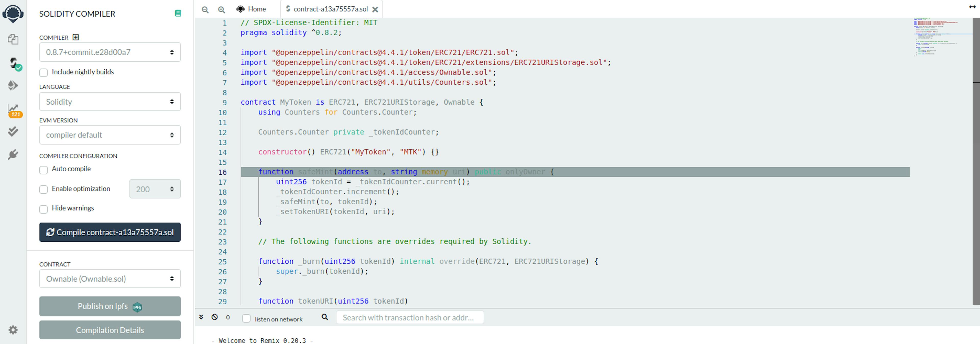Click the editor vertical scrollbar
This screenshot has width=980, height=344.
click(x=976, y=162)
